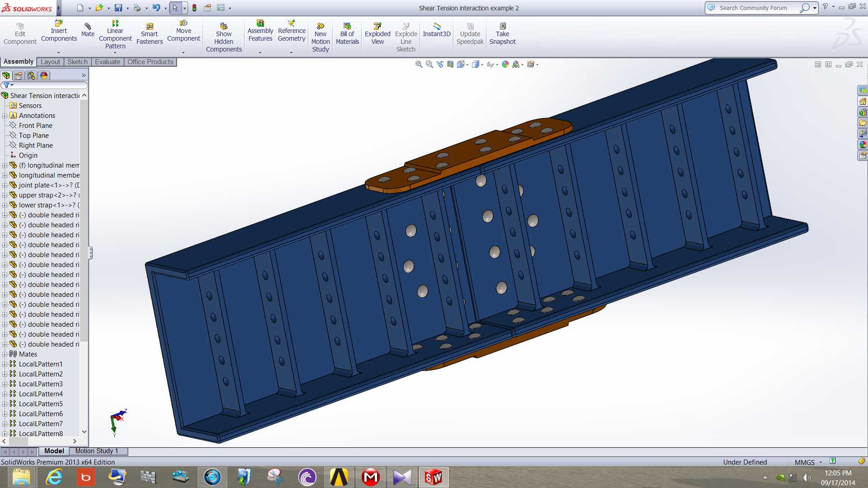Toggle Instant3D mode
The width and height of the screenshot is (868, 488).
(x=437, y=30)
